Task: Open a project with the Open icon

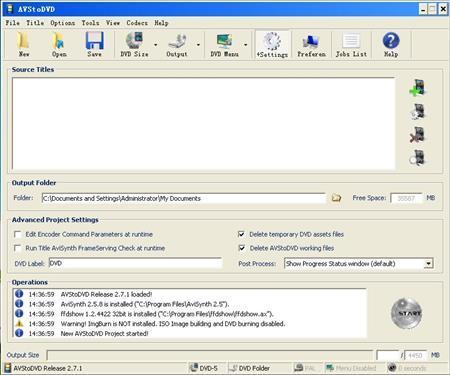Action: coord(59,45)
